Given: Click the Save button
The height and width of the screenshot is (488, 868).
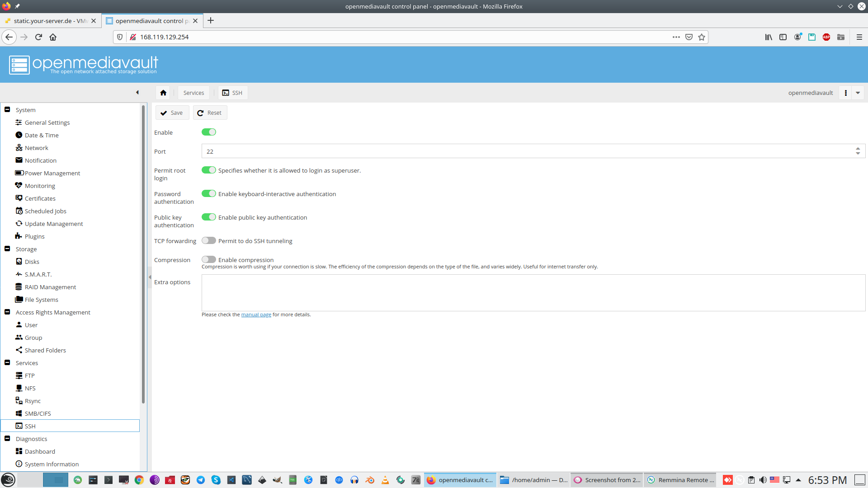Looking at the screenshot, I should point(172,113).
